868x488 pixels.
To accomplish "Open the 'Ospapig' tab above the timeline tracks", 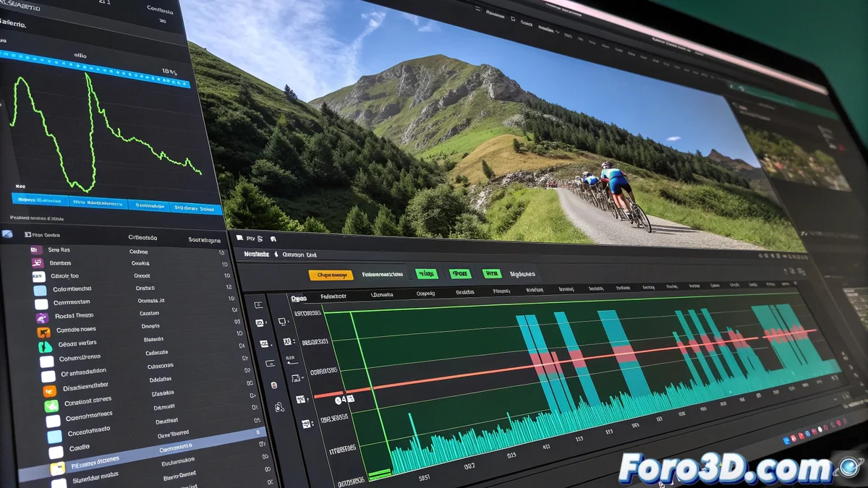I will pyautogui.click(x=425, y=294).
